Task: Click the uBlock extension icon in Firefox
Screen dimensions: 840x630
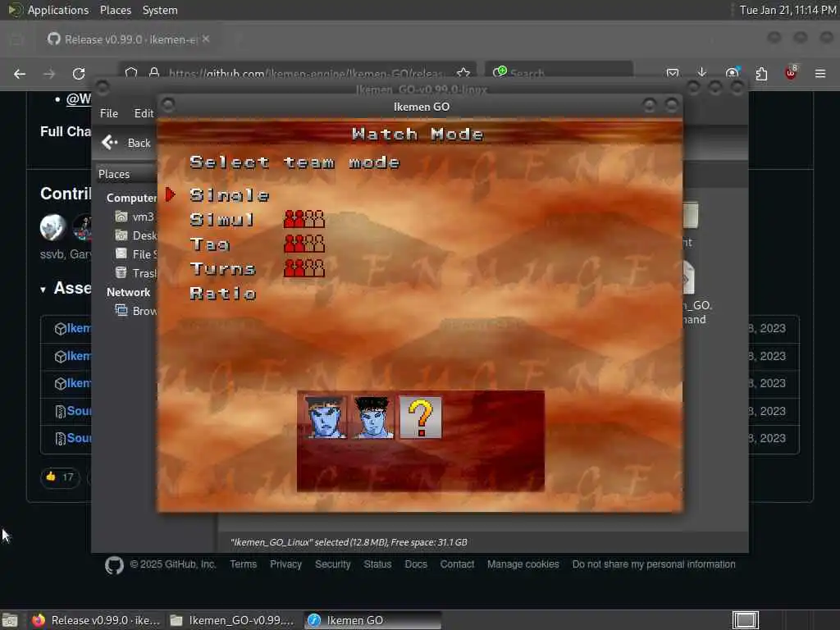Action: click(791, 72)
